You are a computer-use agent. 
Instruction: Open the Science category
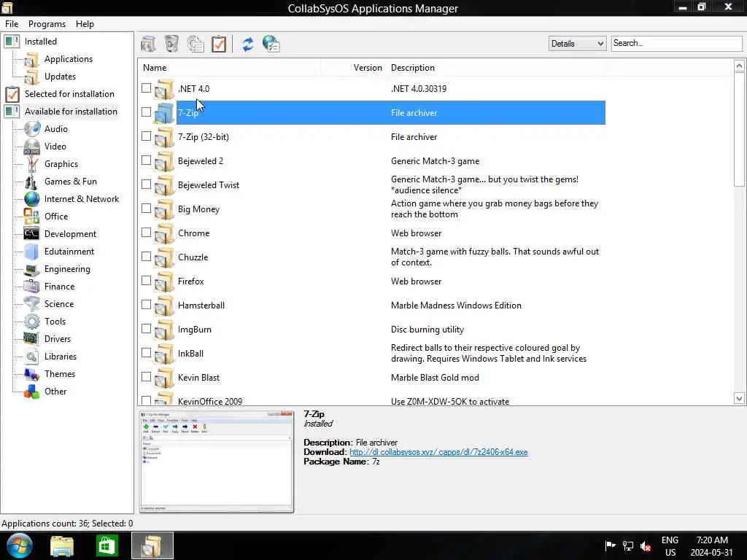(x=59, y=304)
